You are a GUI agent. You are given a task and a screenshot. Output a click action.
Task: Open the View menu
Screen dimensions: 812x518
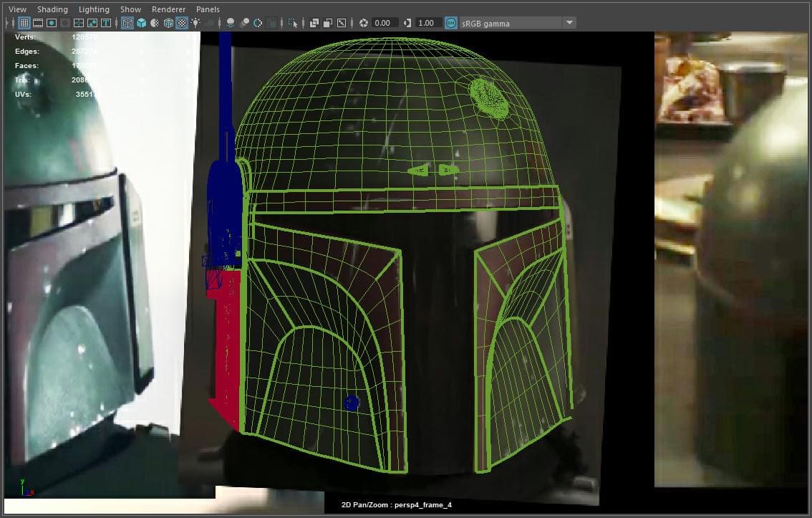tap(17, 9)
